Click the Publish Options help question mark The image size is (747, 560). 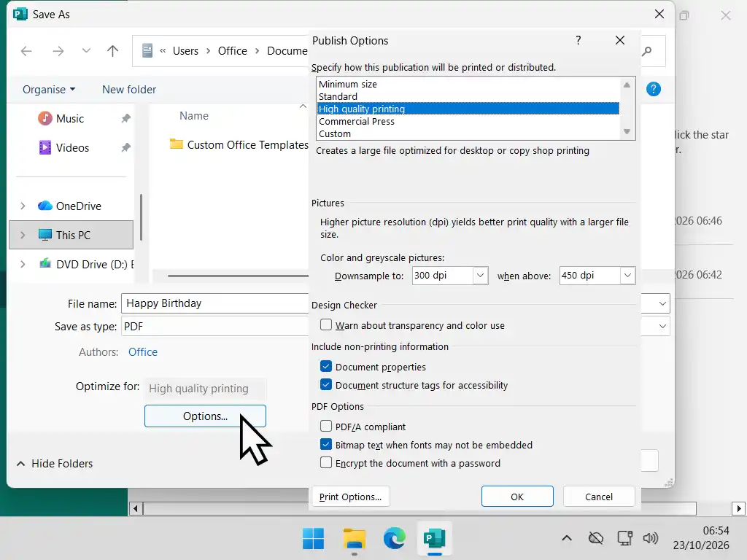578,41
